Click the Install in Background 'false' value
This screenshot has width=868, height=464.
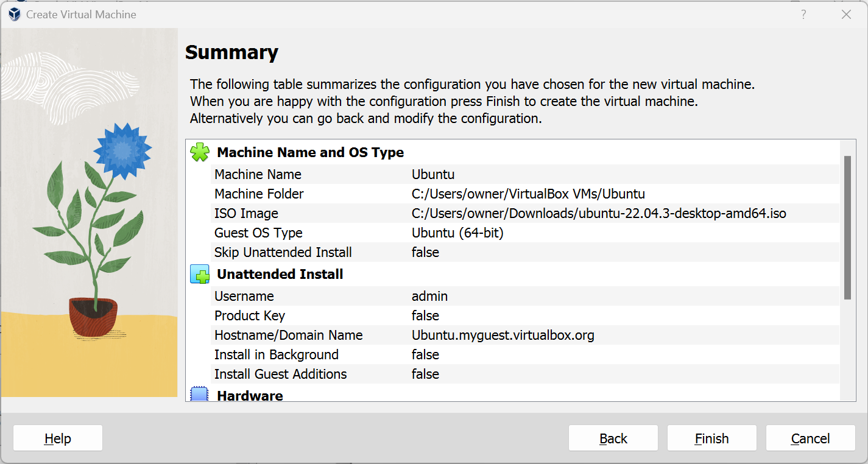425,354
